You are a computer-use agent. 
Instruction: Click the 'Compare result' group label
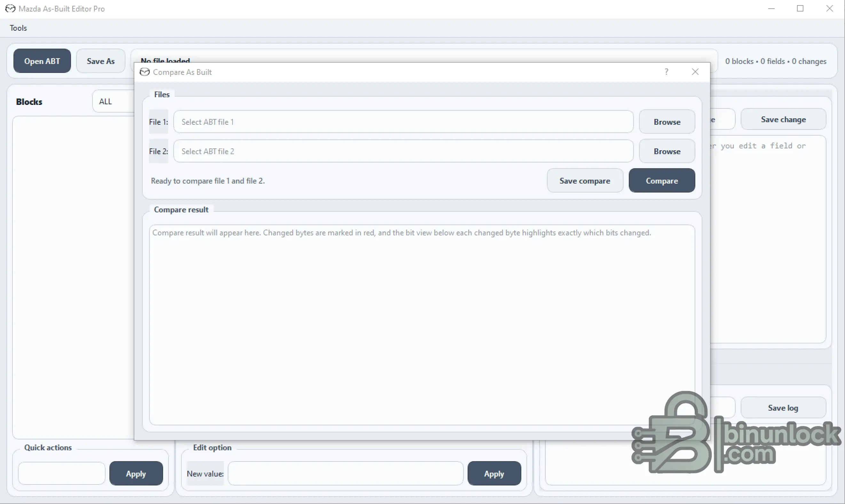tap(181, 209)
